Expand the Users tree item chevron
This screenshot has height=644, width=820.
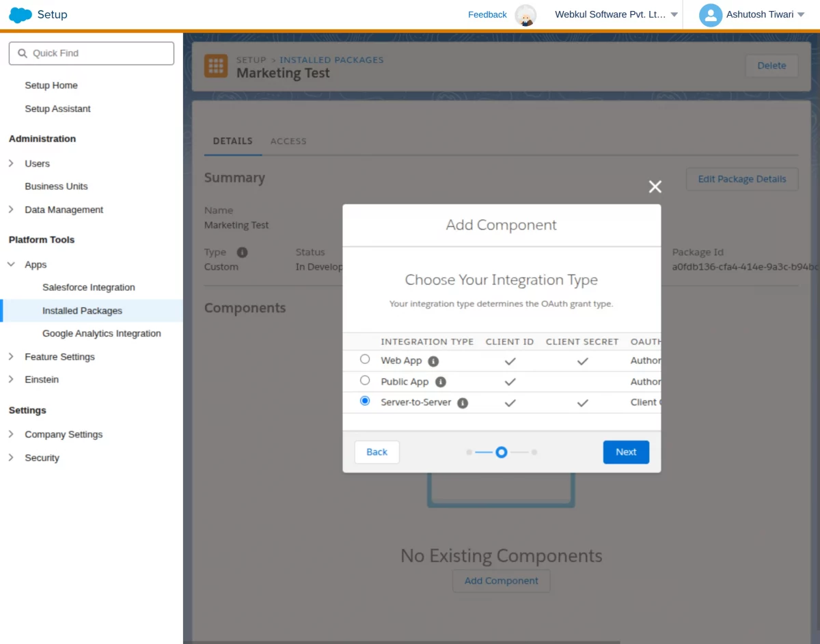pos(11,163)
